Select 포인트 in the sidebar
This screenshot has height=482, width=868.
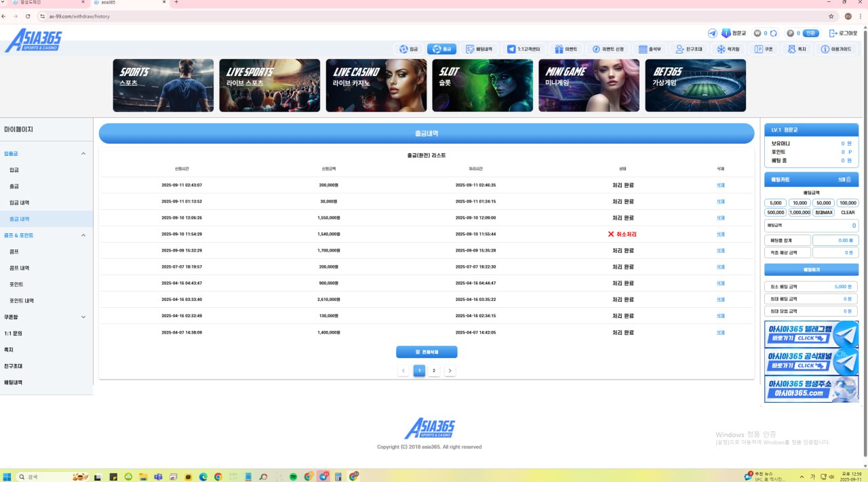click(46, 284)
